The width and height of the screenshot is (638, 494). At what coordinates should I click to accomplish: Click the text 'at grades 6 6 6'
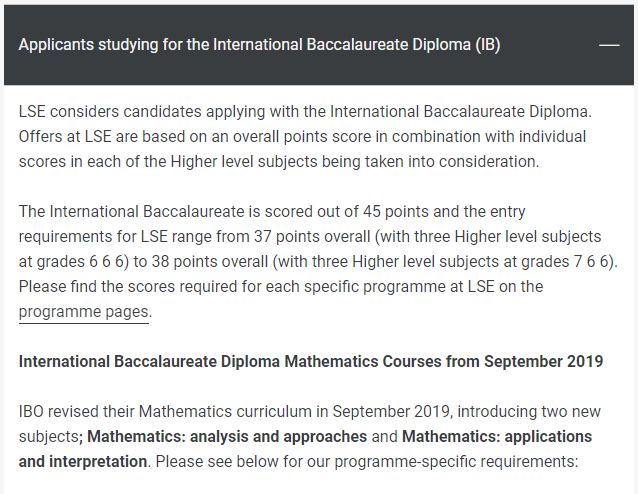click(x=71, y=262)
